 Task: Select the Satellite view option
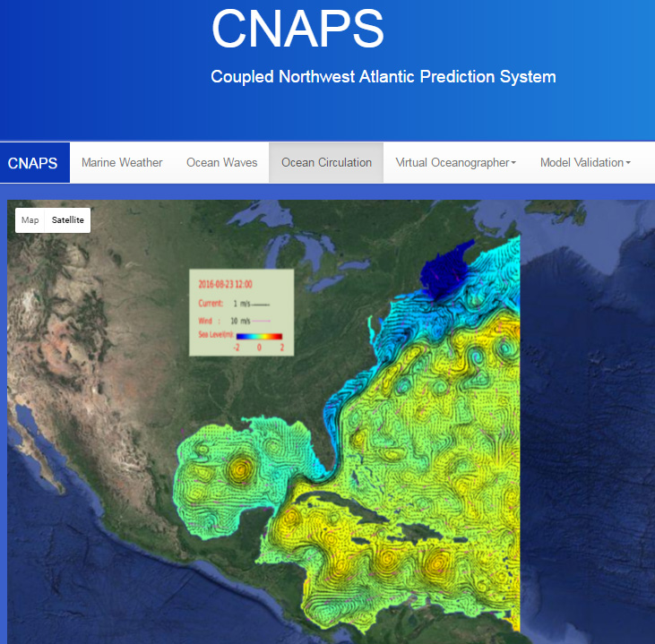[x=67, y=219]
